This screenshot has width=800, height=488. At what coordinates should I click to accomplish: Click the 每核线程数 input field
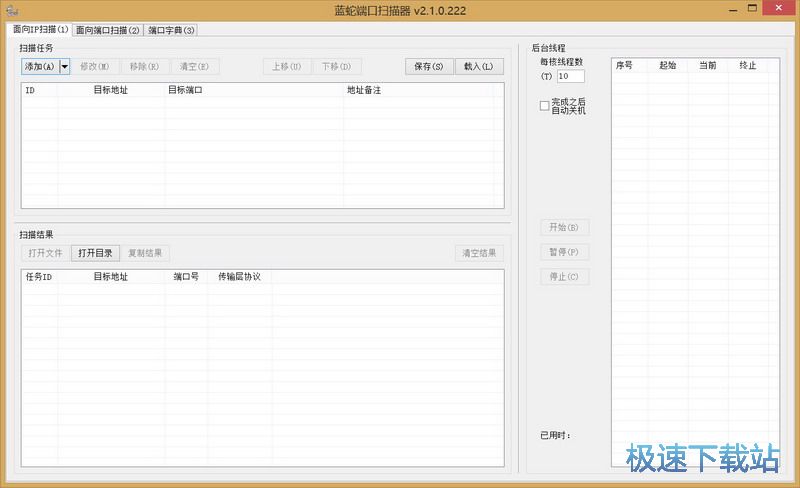point(570,76)
